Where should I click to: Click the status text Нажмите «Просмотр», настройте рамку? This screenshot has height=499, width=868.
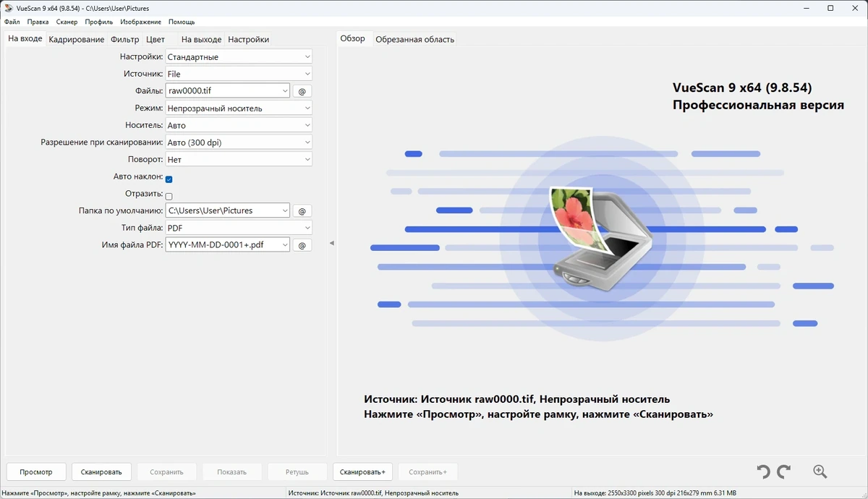click(x=98, y=493)
